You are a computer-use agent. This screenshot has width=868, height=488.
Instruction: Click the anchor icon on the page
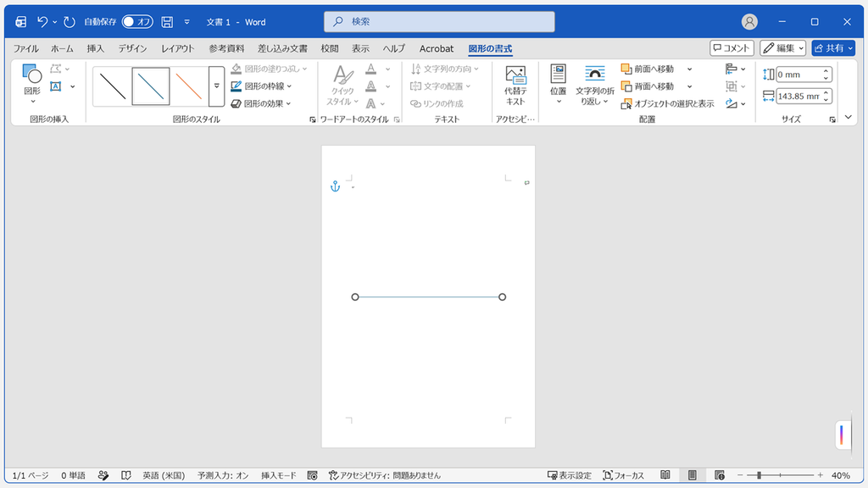pyautogui.click(x=335, y=186)
